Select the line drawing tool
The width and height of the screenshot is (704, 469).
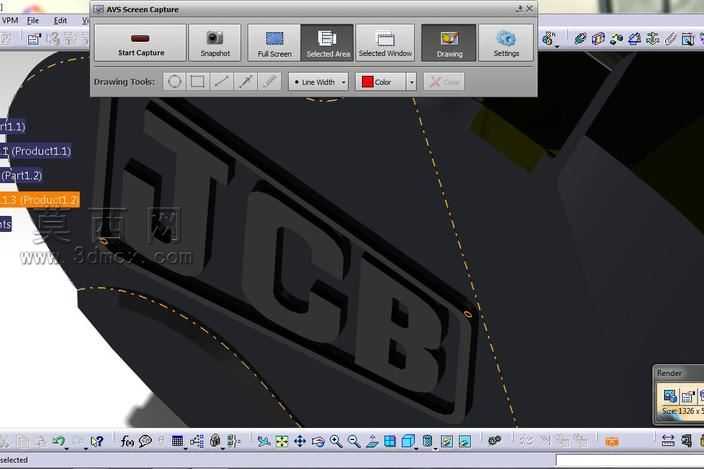pos(221,82)
